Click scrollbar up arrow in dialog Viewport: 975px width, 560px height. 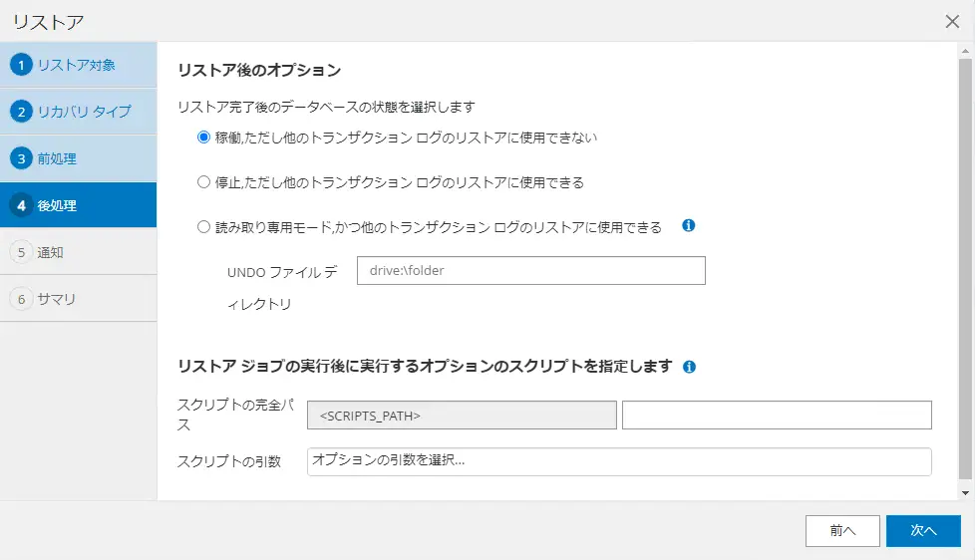[965, 51]
